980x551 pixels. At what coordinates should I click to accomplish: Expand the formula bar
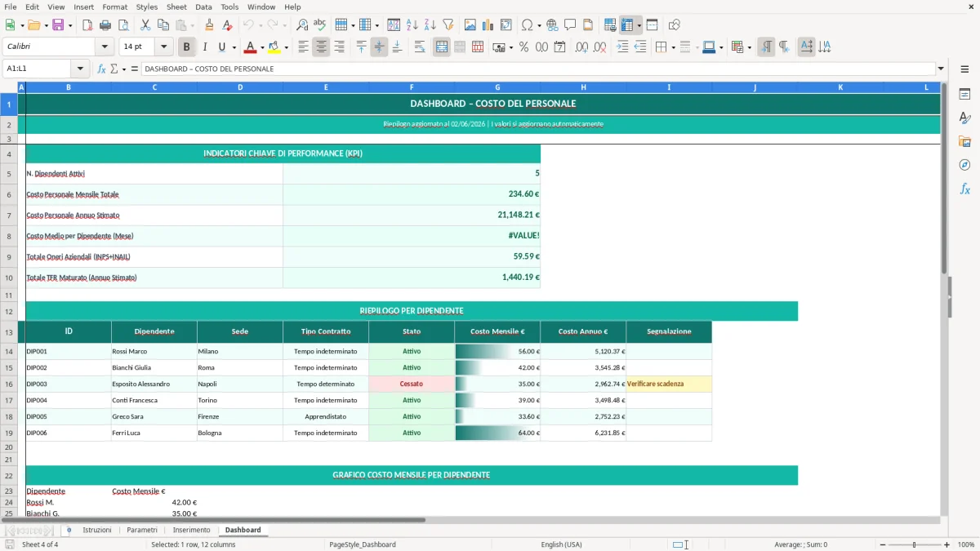coord(941,69)
